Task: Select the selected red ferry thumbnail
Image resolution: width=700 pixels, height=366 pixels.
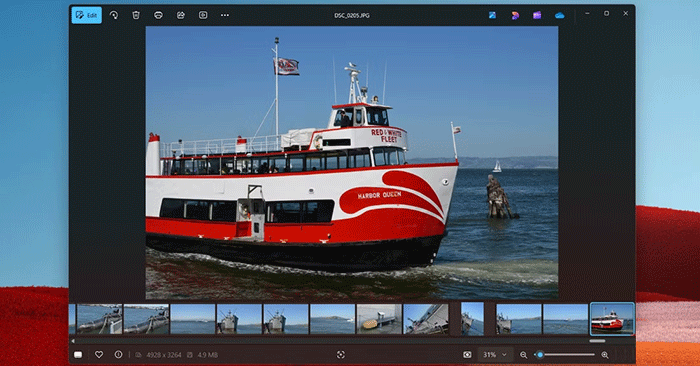Action: [x=612, y=319]
